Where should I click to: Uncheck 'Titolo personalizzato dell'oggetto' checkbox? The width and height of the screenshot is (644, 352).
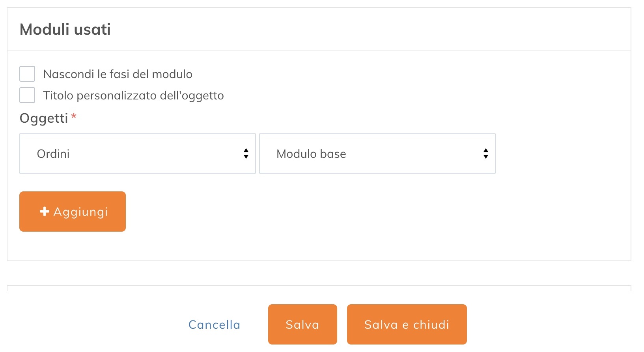27,95
